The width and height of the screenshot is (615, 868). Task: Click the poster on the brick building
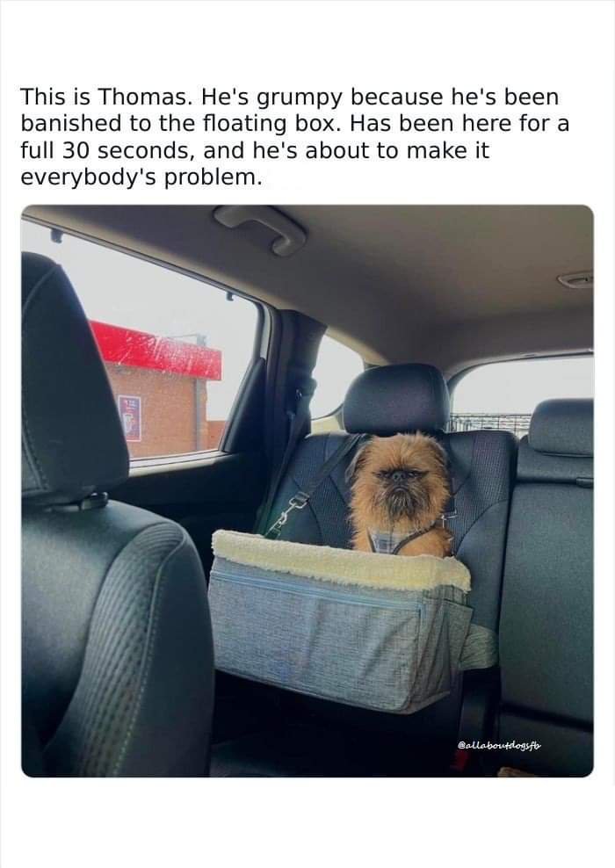coord(129,418)
